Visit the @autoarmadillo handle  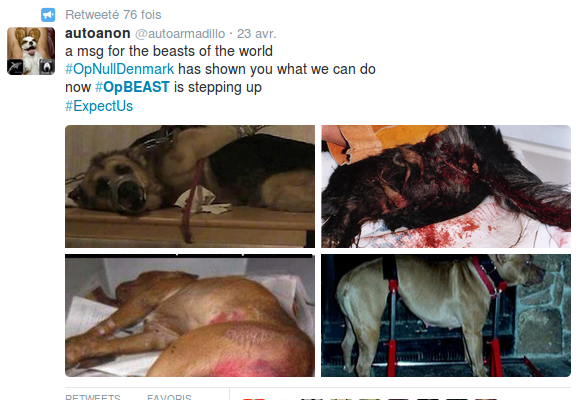(180, 34)
